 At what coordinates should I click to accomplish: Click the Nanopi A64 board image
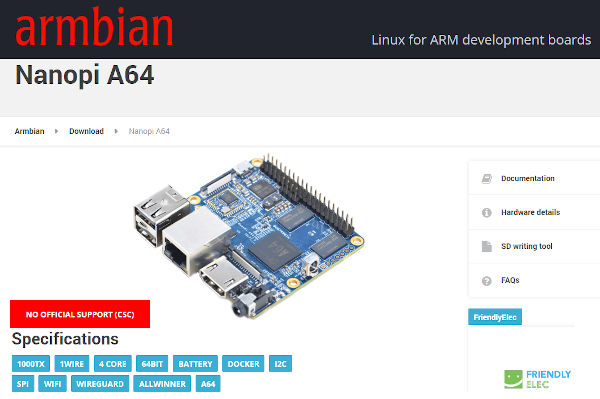click(249, 236)
